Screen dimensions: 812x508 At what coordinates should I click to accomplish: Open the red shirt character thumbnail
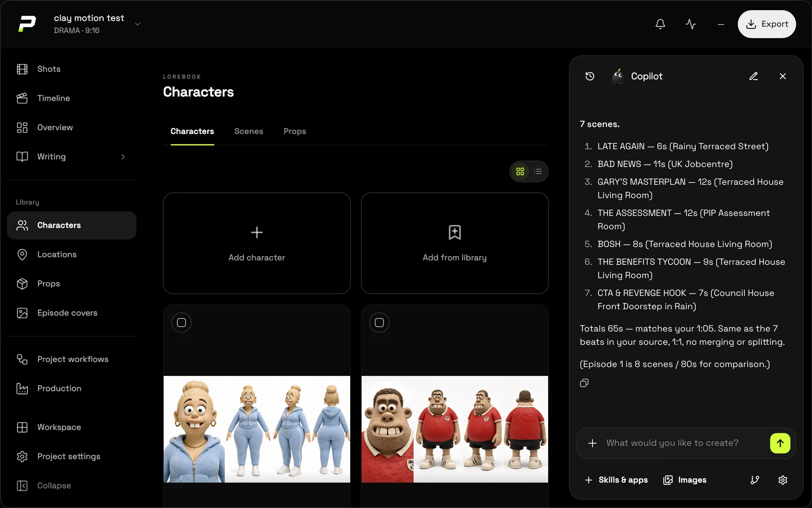[x=455, y=429]
